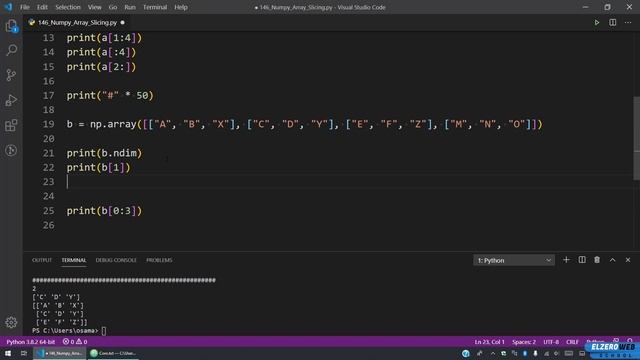Click on print(b.ndim) code line
The image size is (640, 360).
coord(104,153)
